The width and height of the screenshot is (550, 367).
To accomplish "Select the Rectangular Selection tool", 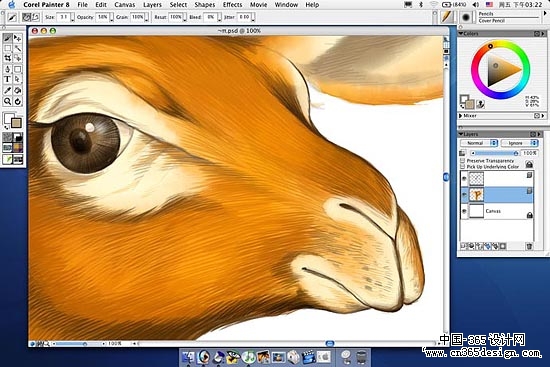I will tap(7, 48).
